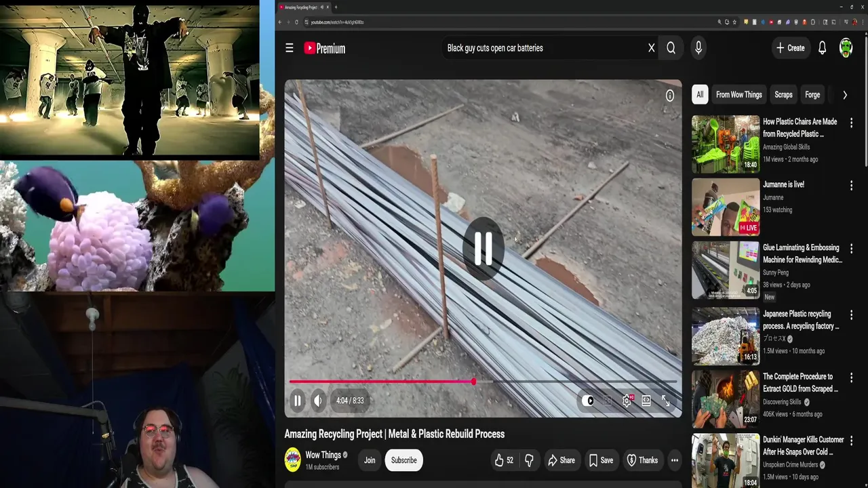The height and width of the screenshot is (488, 868).
Task: Open Plastic Chairs video thumbnail
Action: pos(726,144)
